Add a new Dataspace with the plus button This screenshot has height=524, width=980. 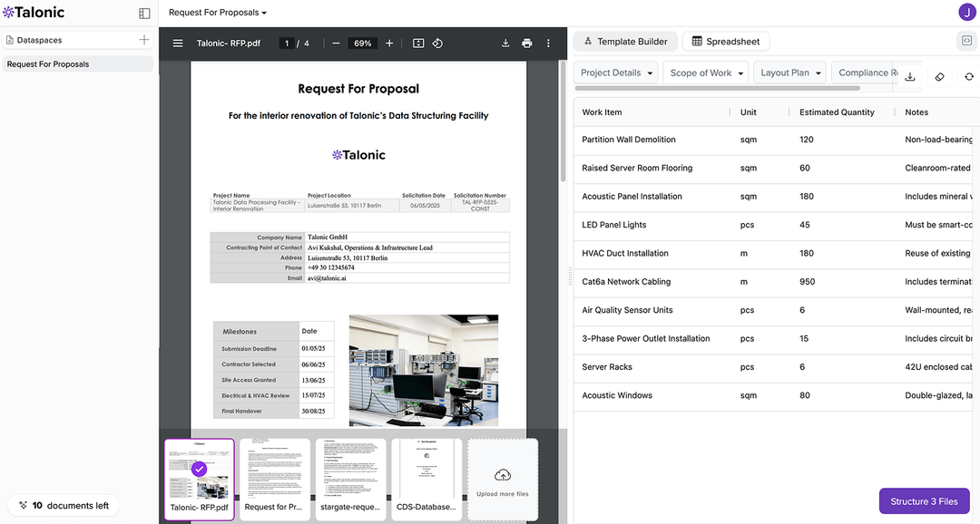(x=143, y=39)
